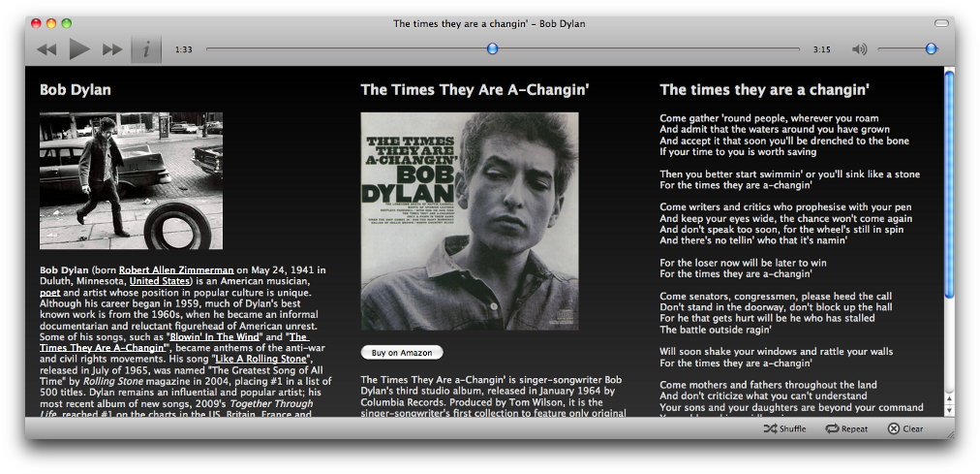This screenshot has width=980, height=474.
Task: Click the lyrics title heading
Action: point(764,90)
